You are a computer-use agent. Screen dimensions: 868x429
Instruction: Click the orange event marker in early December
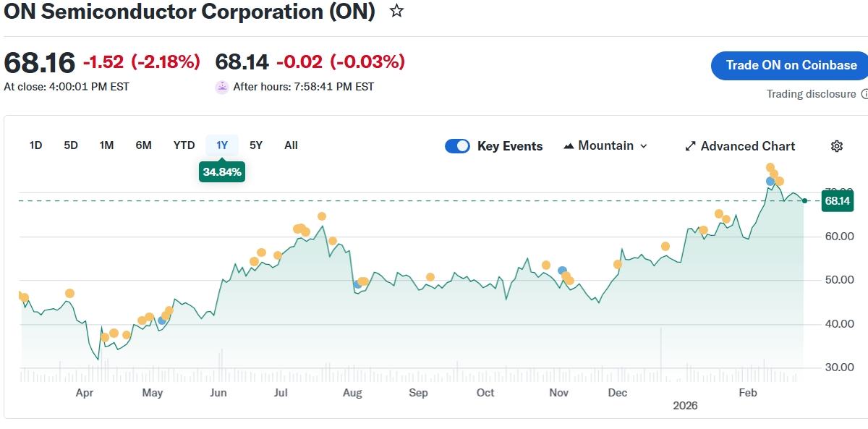click(618, 265)
